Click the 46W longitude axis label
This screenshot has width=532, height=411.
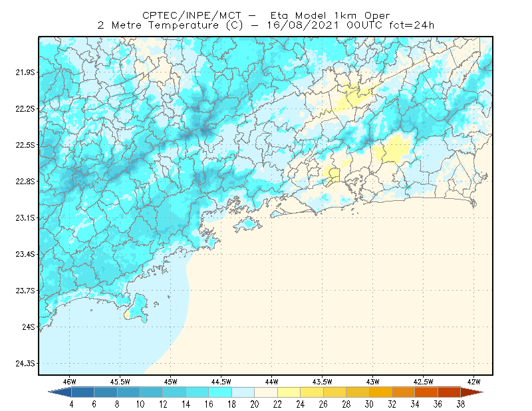coord(70,382)
